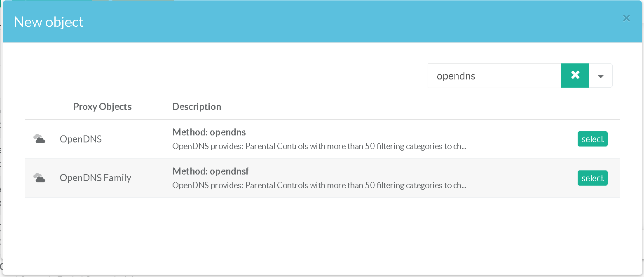Click the empty area below the results list
Image resolution: width=644 pixels, height=277 pixels.
[321, 235]
